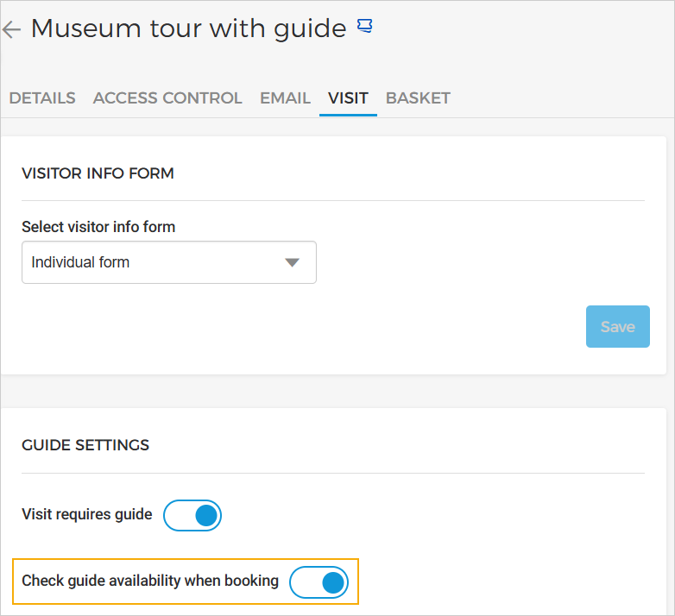The width and height of the screenshot is (675, 616).
Task: Expand the visitor info form dropdown arrow
Action: 292,262
